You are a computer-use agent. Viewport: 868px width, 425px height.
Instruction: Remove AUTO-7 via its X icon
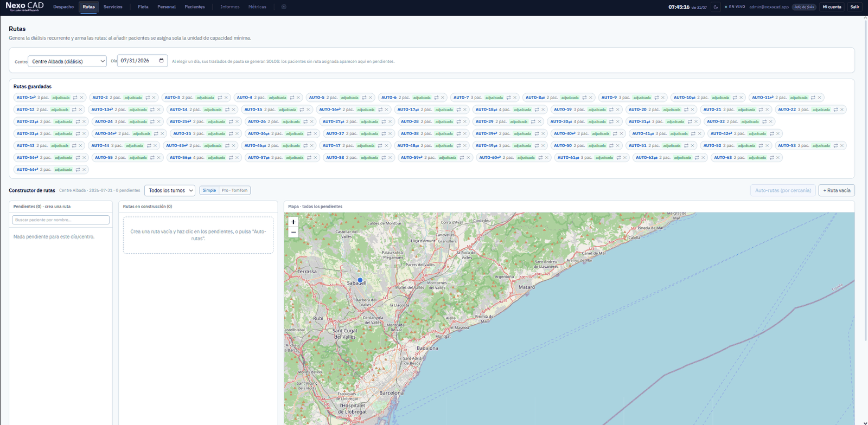point(515,98)
